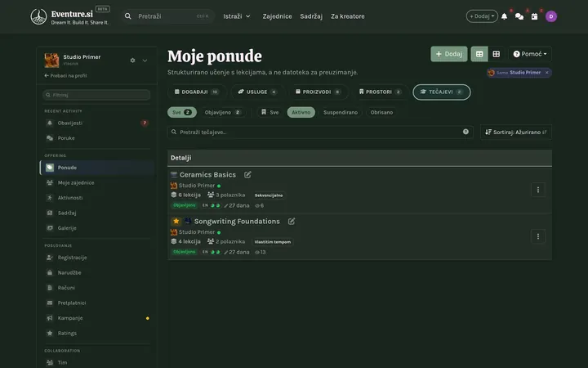Open Registracije in sidebar
Image resolution: width=588 pixels, height=368 pixels.
[x=96, y=258]
